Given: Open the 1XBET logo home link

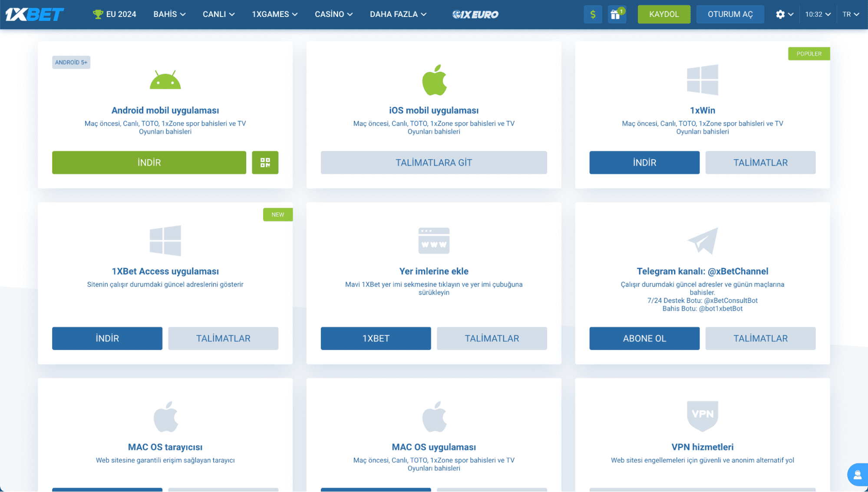Looking at the screenshot, I should pyautogui.click(x=34, y=14).
